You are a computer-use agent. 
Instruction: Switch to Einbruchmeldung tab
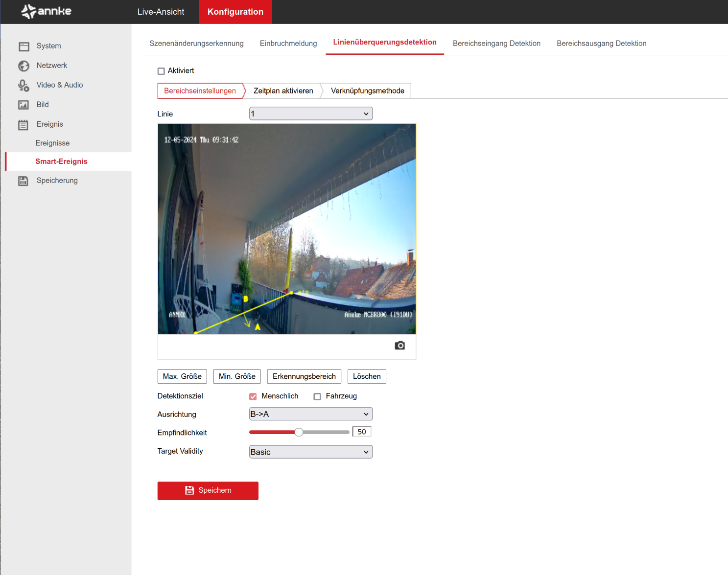click(x=288, y=44)
